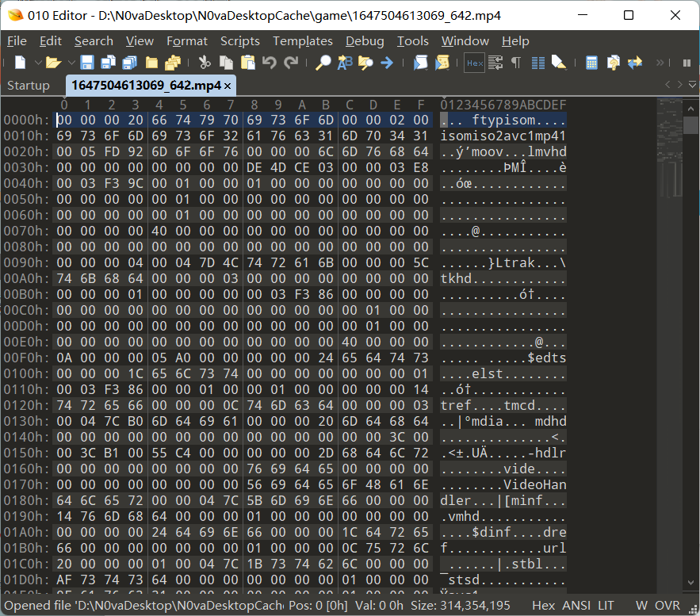
Task: Switch to the Startup tab
Action: point(29,86)
